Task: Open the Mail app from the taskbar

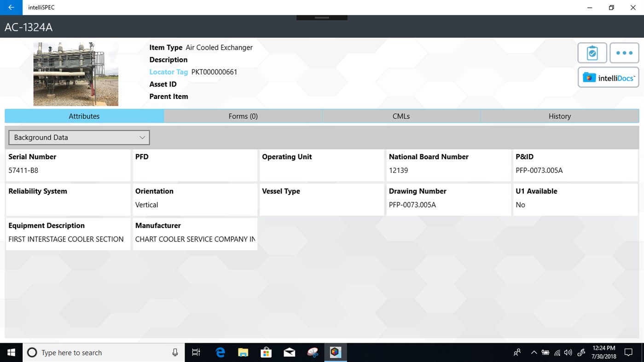Action: coord(289,352)
